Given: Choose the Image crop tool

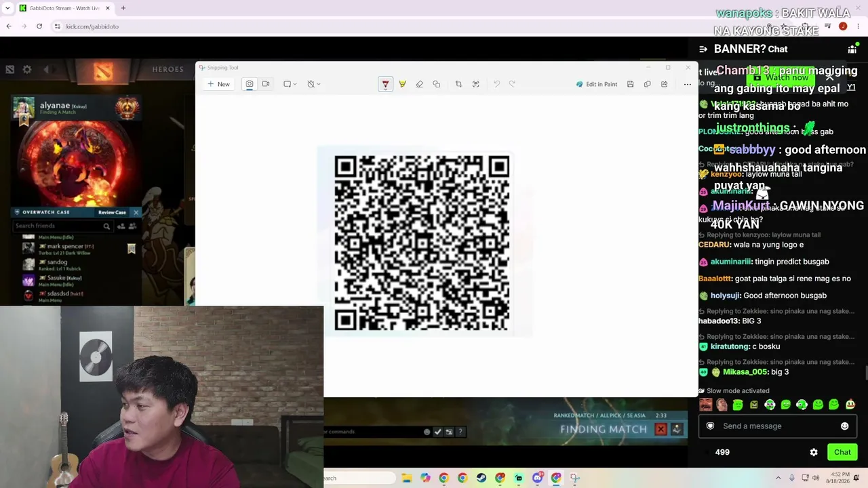Looking at the screenshot, I should click(458, 84).
